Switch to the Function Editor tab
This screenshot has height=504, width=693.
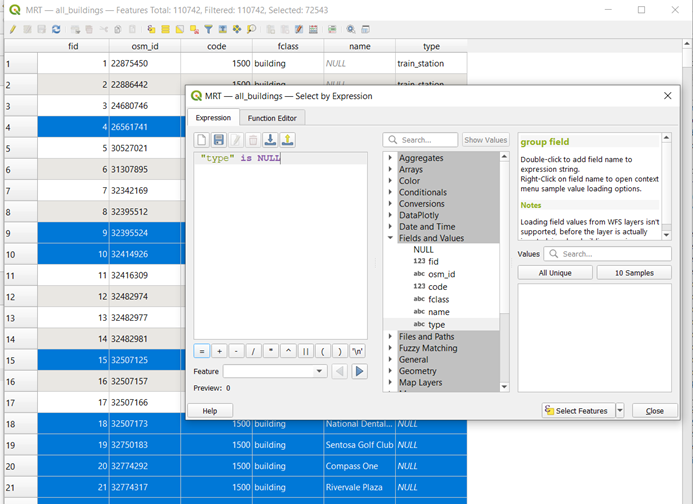point(272,118)
